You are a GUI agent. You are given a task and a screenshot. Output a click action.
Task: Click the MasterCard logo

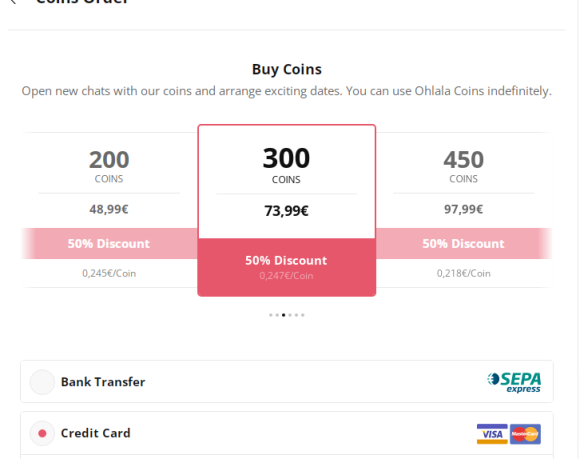525,434
